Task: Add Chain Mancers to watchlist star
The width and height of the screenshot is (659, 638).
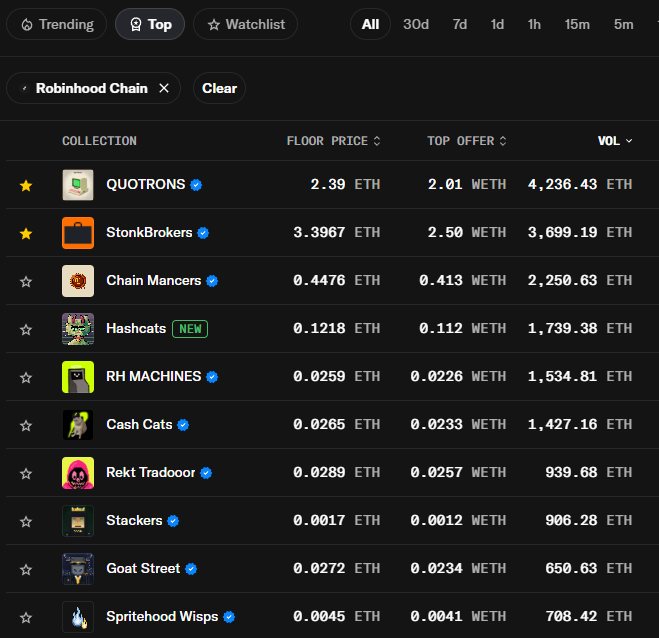Action: (26, 281)
